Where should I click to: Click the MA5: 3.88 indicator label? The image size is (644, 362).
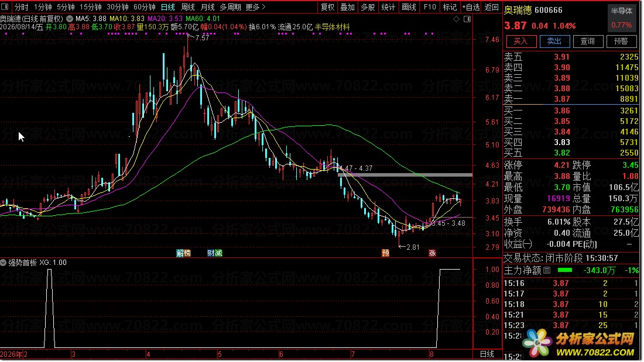[91, 19]
